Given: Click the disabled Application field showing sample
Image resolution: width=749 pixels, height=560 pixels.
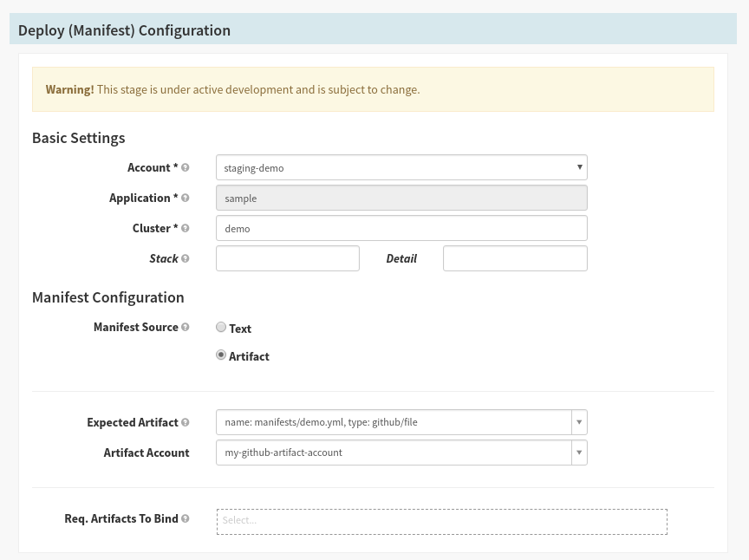Looking at the screenshot, I should (401, 198).
